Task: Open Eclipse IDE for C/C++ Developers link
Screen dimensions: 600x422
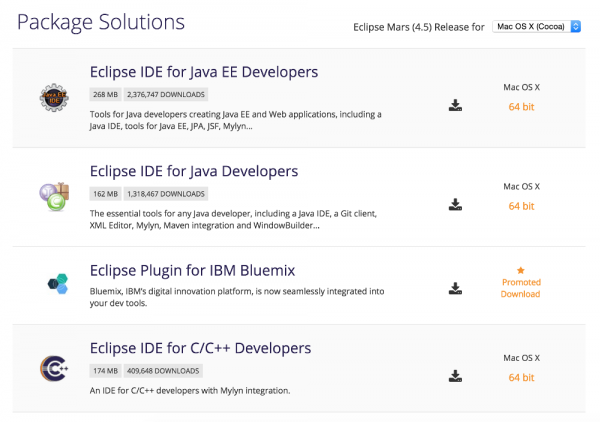Action: pyautogui.click(x=201, y=348)
